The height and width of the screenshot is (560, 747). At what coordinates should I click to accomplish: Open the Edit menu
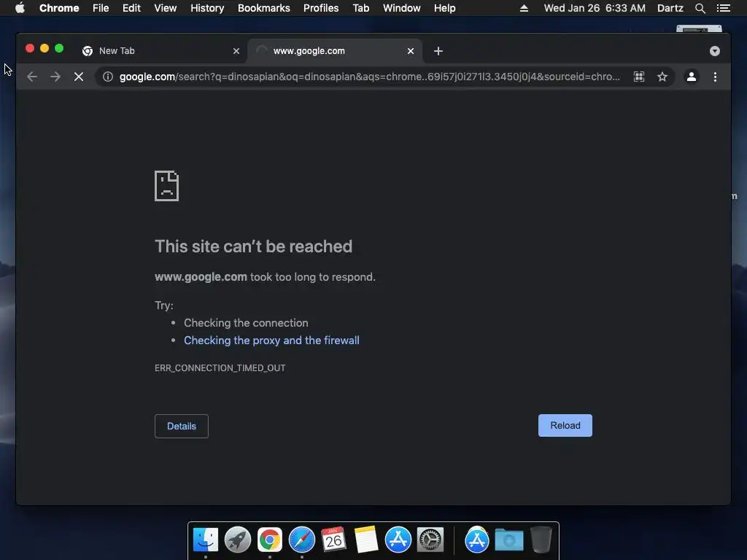coord(131,8)
